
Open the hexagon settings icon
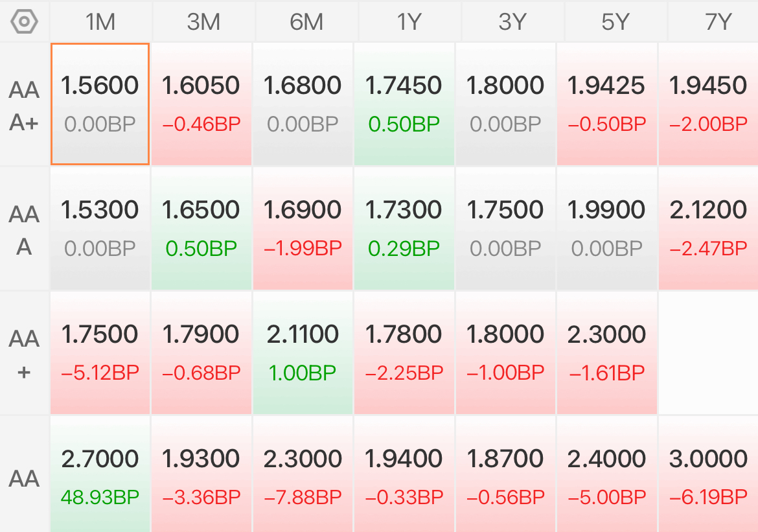(24, 22)
